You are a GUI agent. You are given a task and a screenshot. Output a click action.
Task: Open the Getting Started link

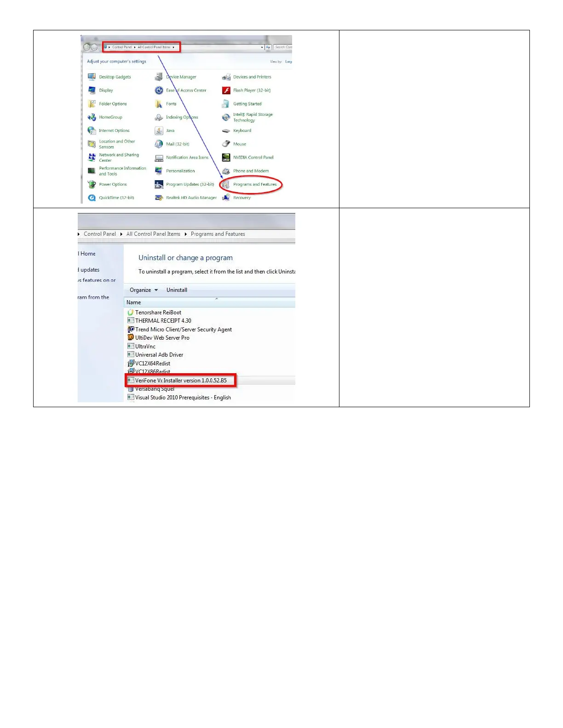click(x=247, y=104)
